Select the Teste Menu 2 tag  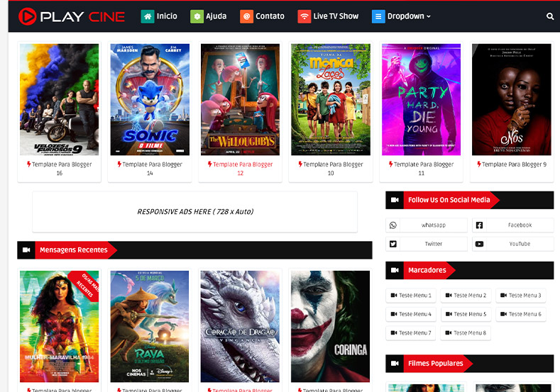click(466, 296)
